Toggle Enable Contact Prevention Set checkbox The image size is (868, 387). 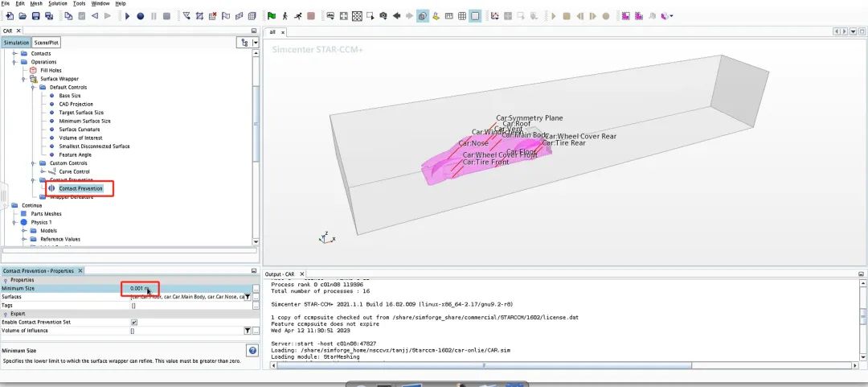pos(134,322)
